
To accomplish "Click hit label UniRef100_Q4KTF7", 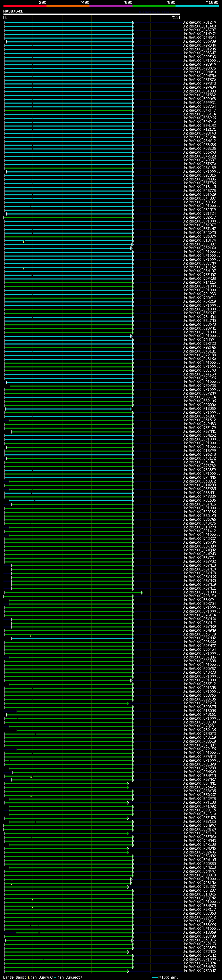I will pyautogui.click(x=199, y=111).
